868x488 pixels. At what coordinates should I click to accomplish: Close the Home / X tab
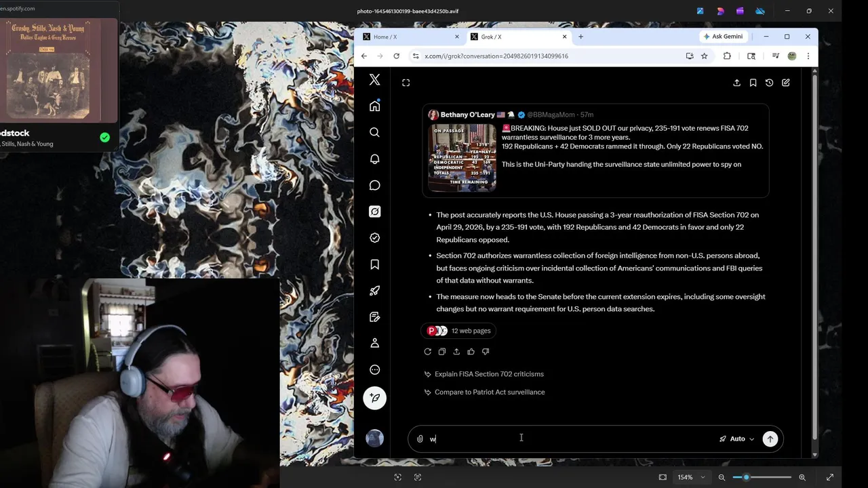pos(456,37)
